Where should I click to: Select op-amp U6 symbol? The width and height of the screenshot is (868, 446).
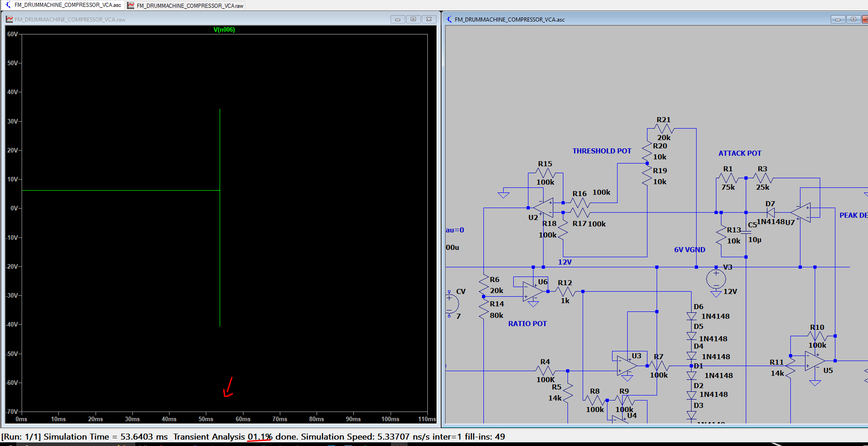(533, 292)
